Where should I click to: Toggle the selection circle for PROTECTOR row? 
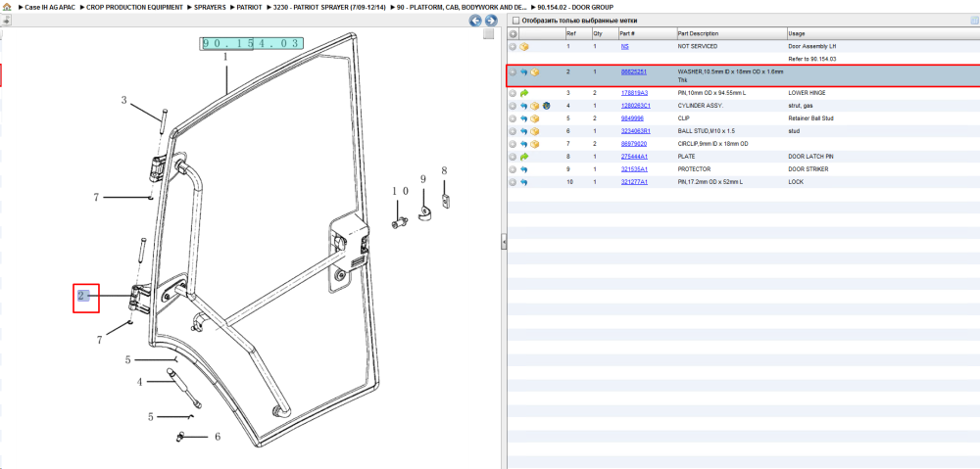513,169
